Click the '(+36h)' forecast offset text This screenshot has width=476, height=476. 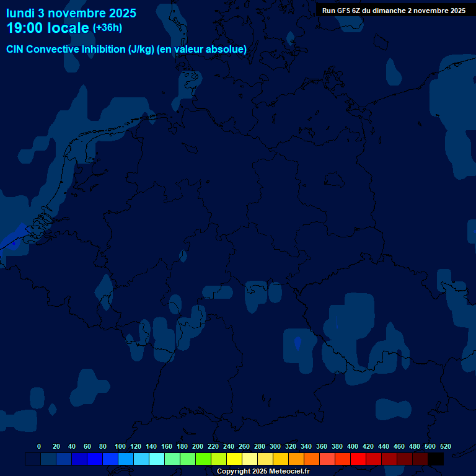[x=107, y=28]
